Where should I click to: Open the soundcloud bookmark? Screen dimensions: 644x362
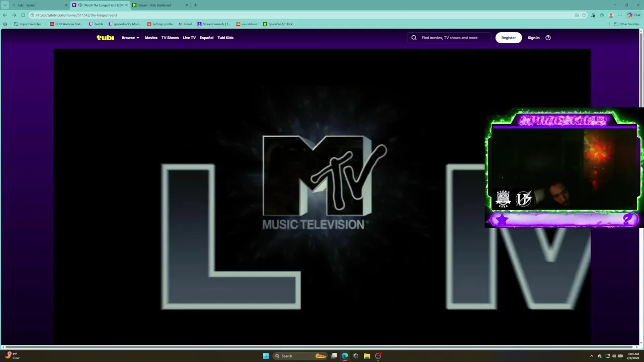tap(247, 24)
